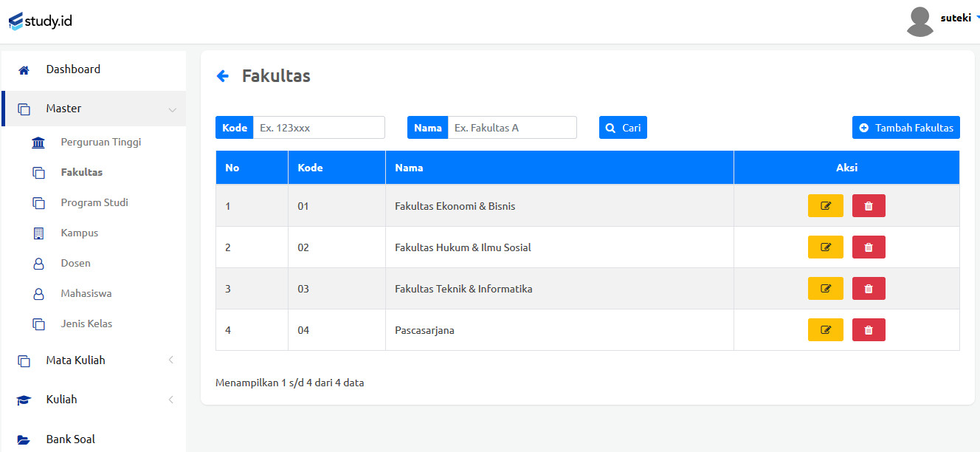Click the Fakultas page heading
This screenshot has height=452, width=980.
(276, 76)
